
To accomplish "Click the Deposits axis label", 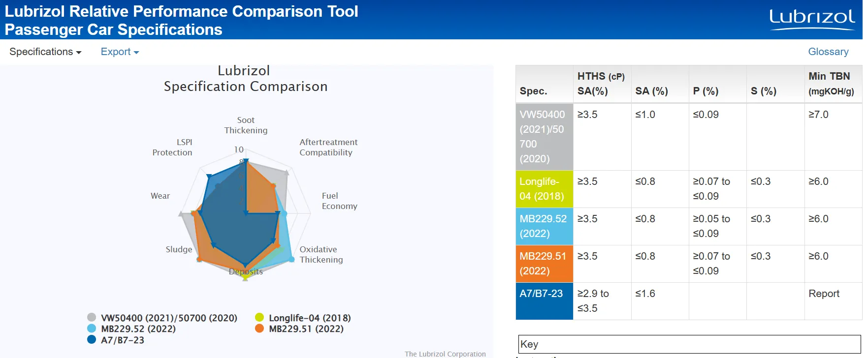I will [246, 271].
